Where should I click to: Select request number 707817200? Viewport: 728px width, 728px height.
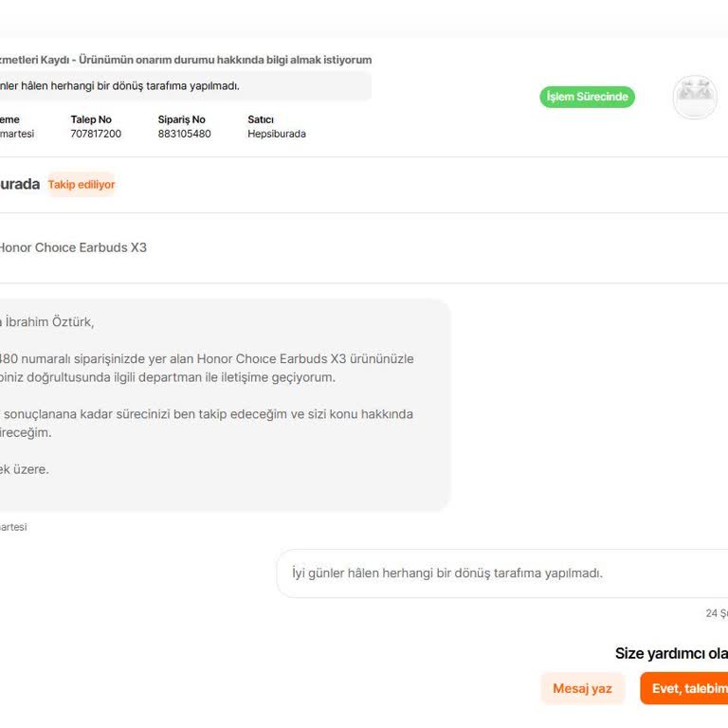[x=96, y=134]
